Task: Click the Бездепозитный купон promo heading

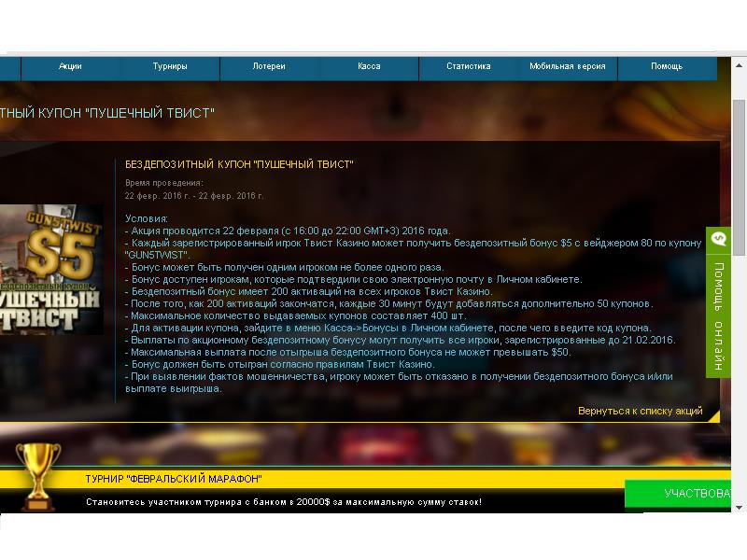Action: click(x=239, y=164)
